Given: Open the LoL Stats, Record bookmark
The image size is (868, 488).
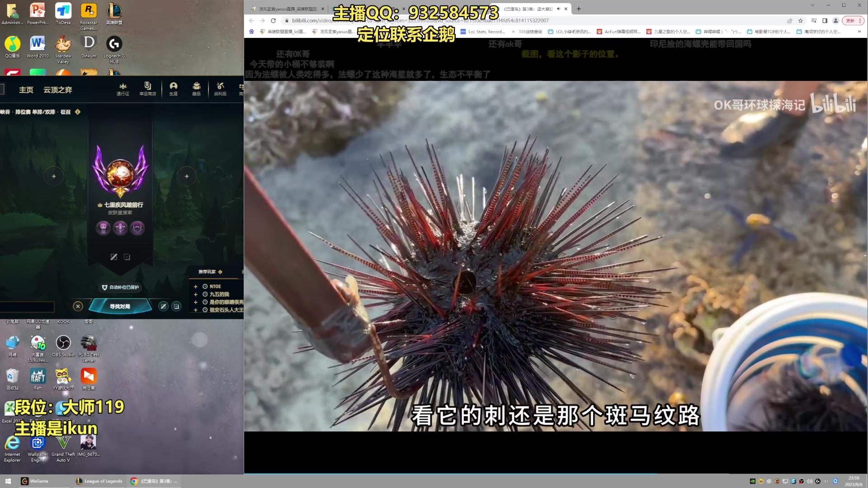Looking at the screenshot, I should 483,32.
